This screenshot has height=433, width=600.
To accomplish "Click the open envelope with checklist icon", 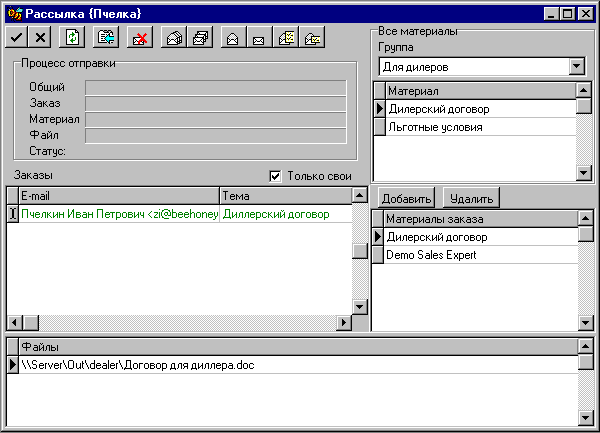I will point(286,37).
